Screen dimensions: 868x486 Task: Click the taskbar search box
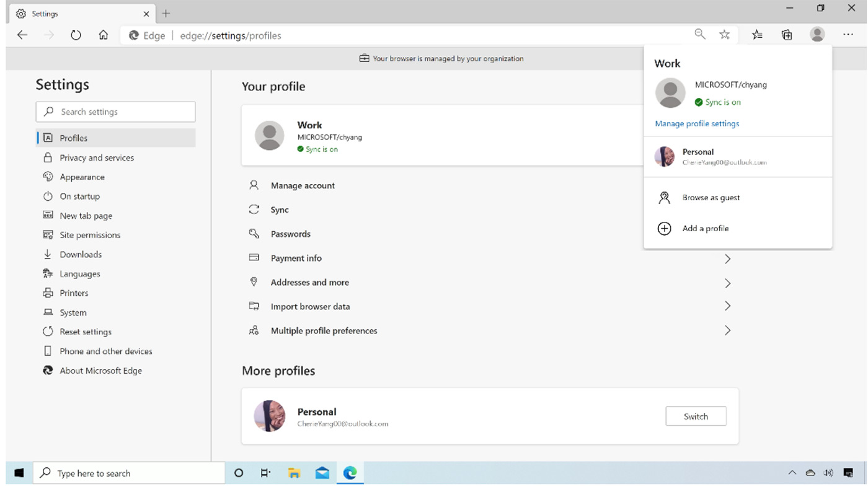tap(129, 474)
